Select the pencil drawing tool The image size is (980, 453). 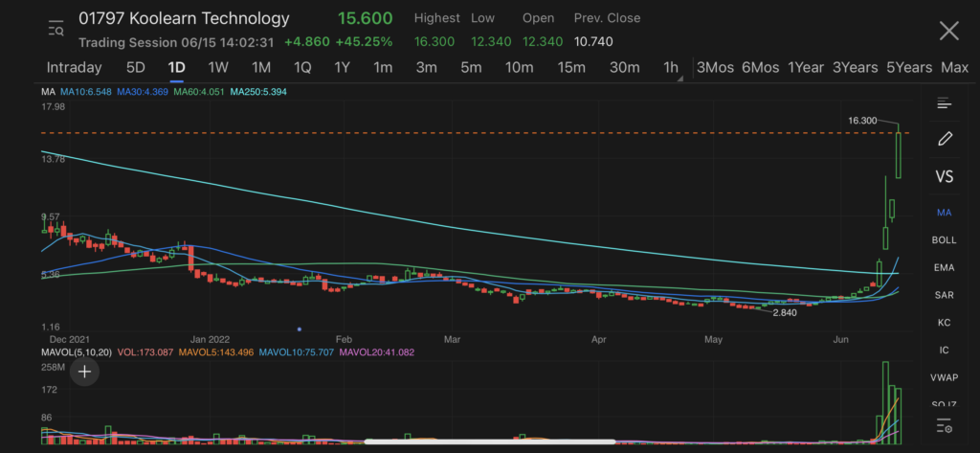tap(945, 138)
